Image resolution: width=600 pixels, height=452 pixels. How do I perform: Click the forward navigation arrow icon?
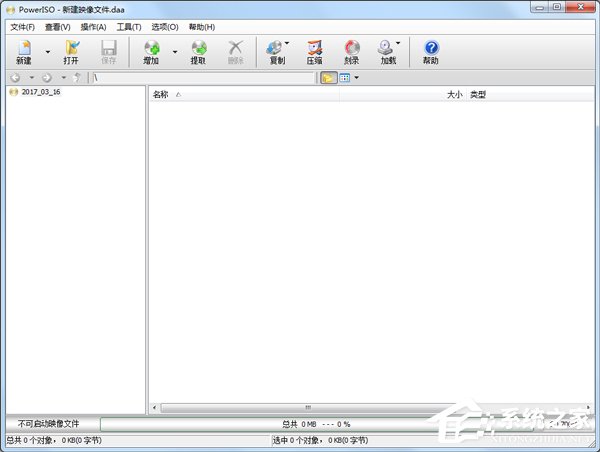point(47,78)
